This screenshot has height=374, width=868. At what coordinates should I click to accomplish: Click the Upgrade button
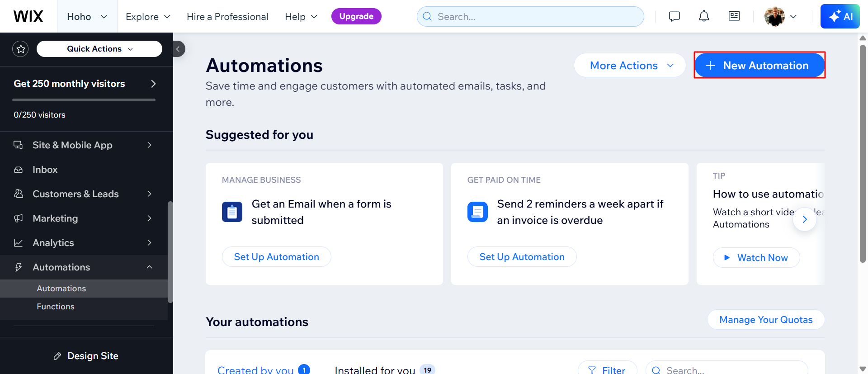point(356,16)
